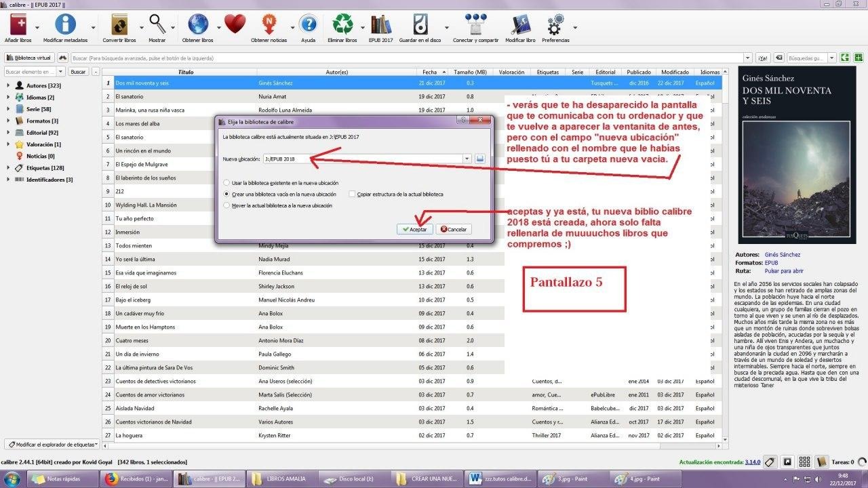Click the Eliminar libros recycle icon
This screenshot has height=488, width=868.
coord(342,25)
